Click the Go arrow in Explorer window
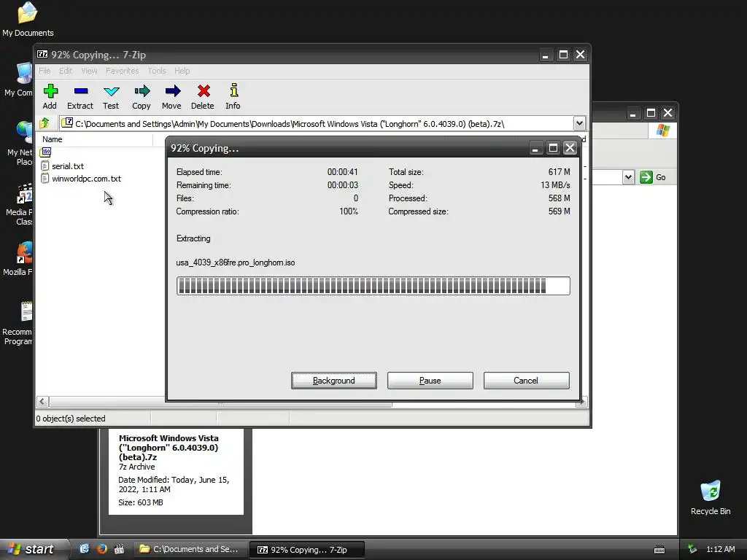The height and width of the screenshot is (560, 747). tap(646, 177)
